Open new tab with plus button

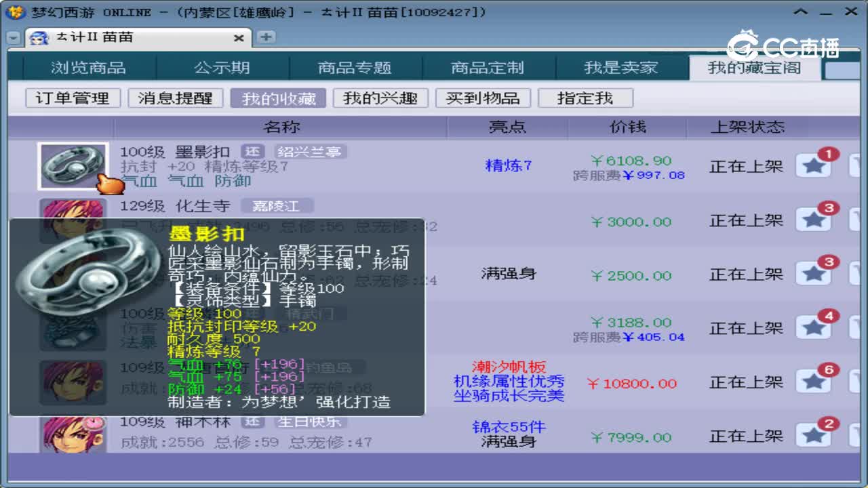click(266, 37)
